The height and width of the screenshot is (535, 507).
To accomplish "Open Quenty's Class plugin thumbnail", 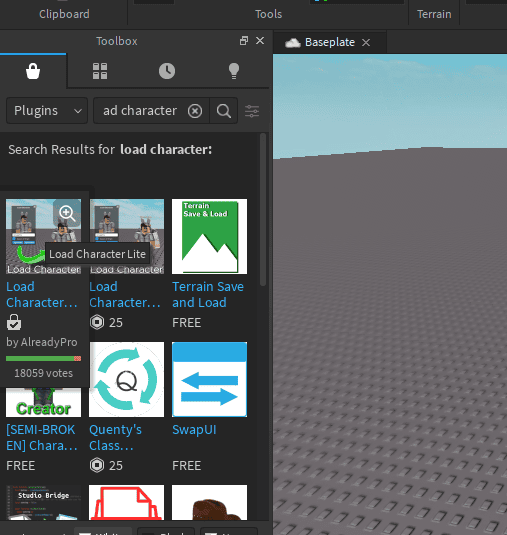I will point(127,379).
